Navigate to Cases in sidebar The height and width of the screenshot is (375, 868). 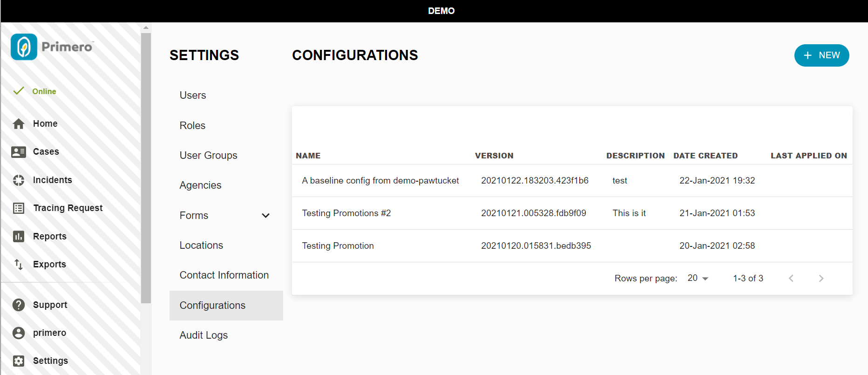click(x=46, y=152)
